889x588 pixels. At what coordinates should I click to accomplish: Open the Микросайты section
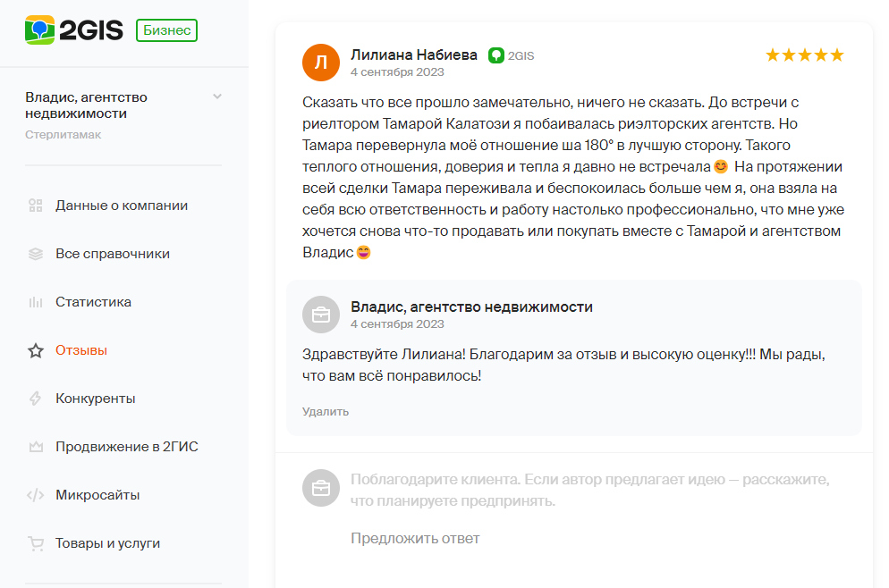97,495
